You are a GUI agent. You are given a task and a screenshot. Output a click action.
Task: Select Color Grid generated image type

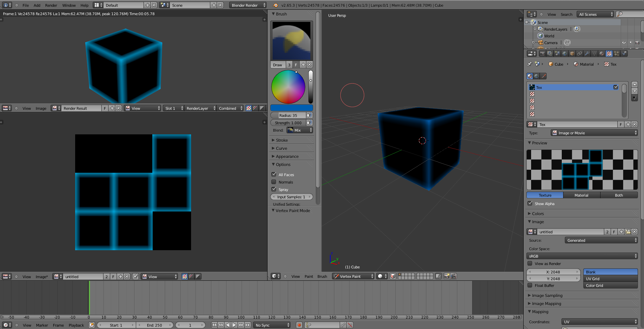pos(611,285)
